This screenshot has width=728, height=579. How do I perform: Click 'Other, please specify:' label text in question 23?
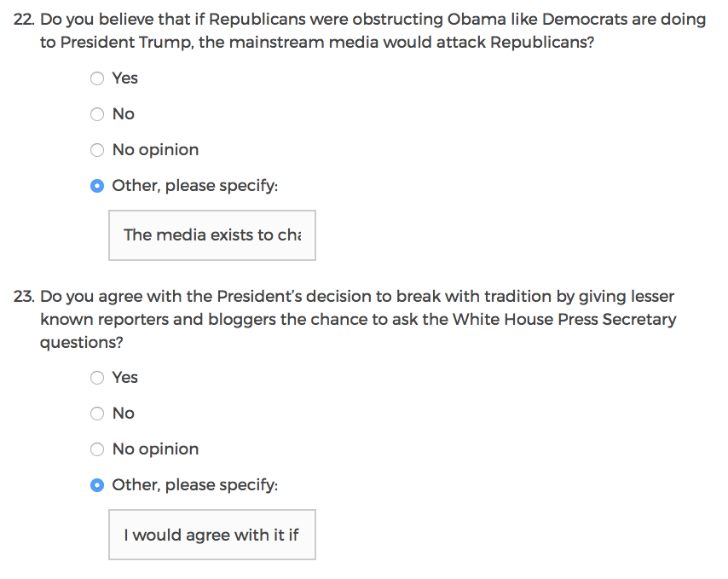coord(195,485)
